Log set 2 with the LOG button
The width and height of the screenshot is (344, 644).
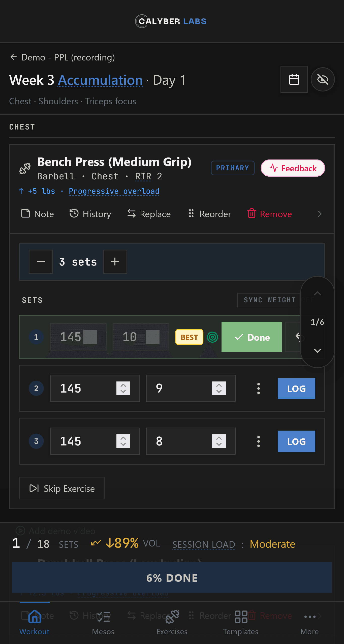point(296,388)
